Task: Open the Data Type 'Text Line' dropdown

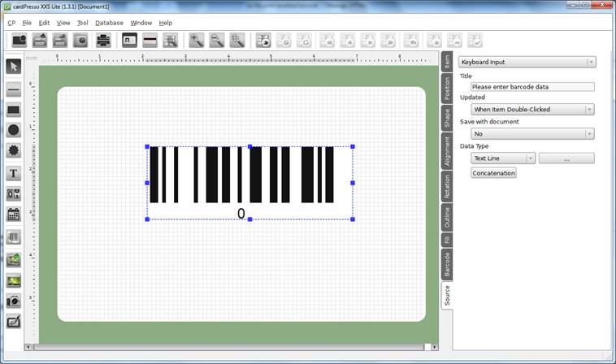Action: (503, 158)
